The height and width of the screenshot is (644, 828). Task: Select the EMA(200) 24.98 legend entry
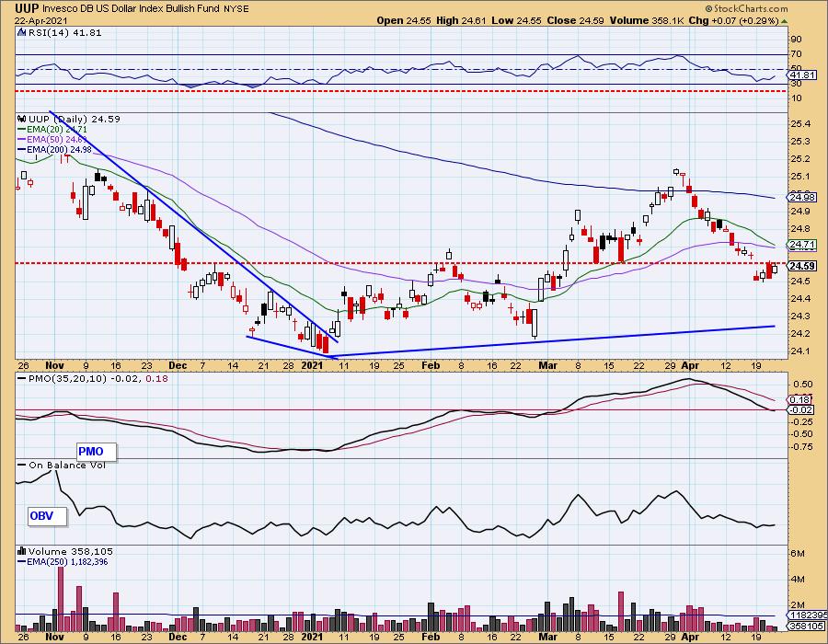point(54,149)
